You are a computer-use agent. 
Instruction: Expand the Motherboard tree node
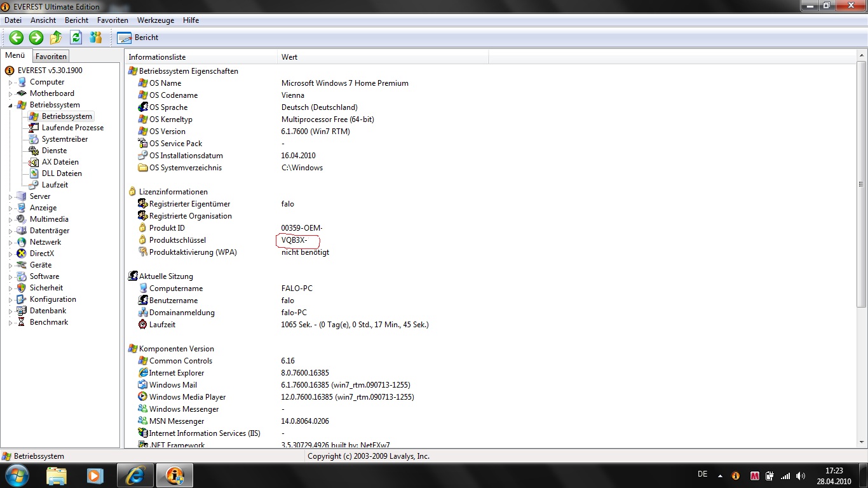(10, 94)
